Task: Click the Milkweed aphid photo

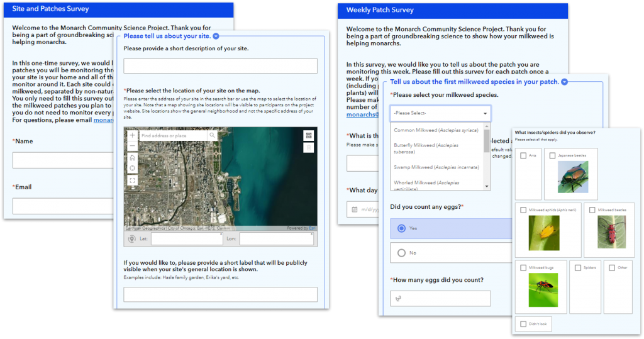Action: pos(544,233)
